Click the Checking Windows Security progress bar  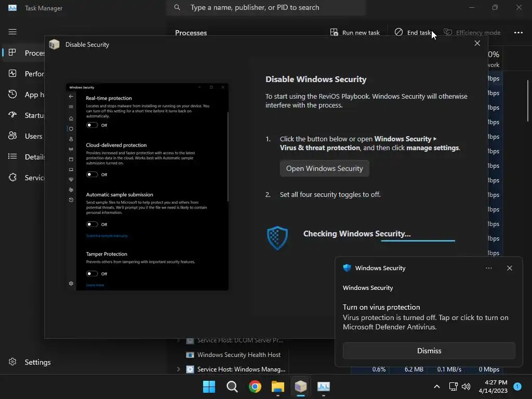click(418, 241)
